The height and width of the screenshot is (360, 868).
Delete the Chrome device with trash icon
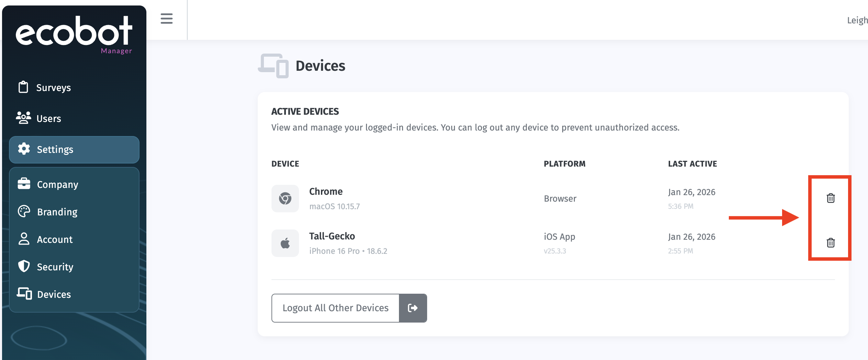[x=831, y=198]
